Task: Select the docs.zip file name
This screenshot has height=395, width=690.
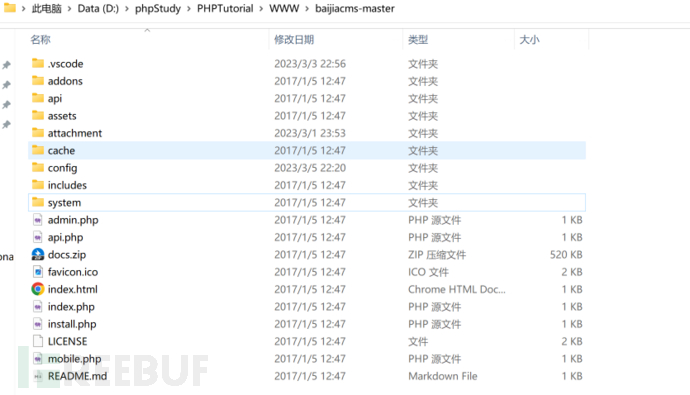Action: coord(67,255)
